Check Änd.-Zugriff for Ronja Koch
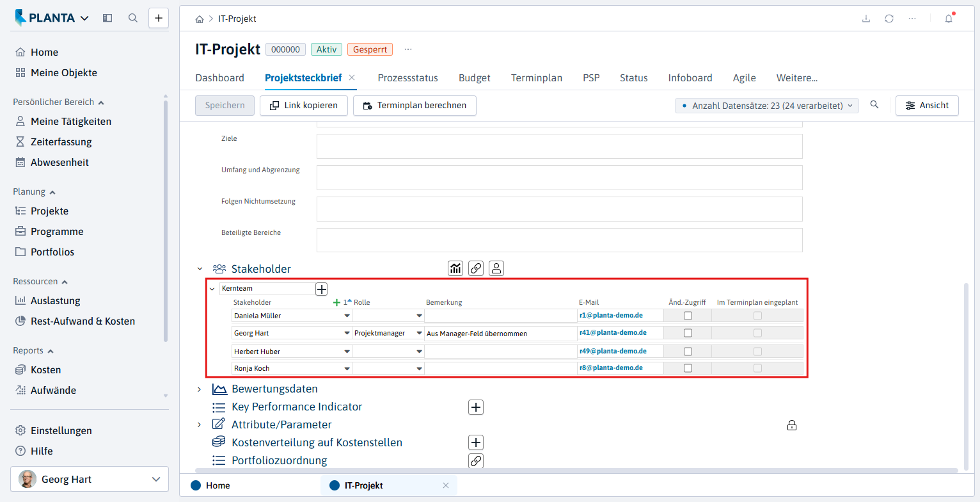This screenshot has height=502, width=980. coord(688,368)
